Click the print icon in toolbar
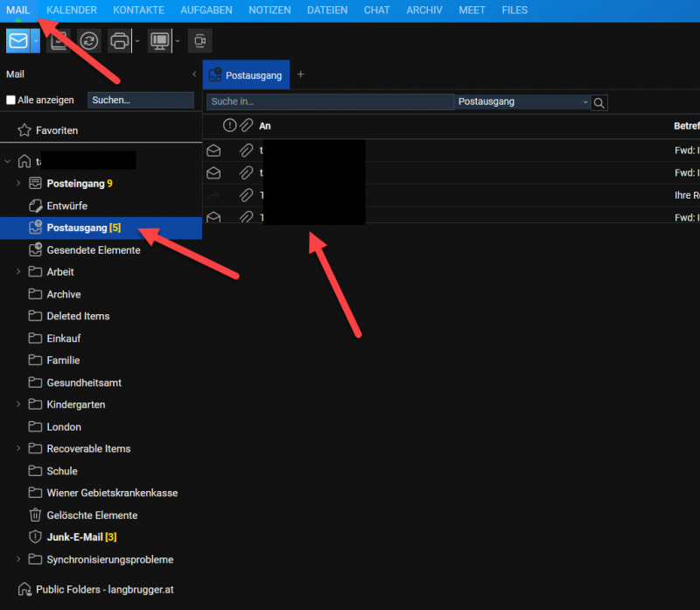This screenshot has height=610, width=700. (x=118, y=41)
